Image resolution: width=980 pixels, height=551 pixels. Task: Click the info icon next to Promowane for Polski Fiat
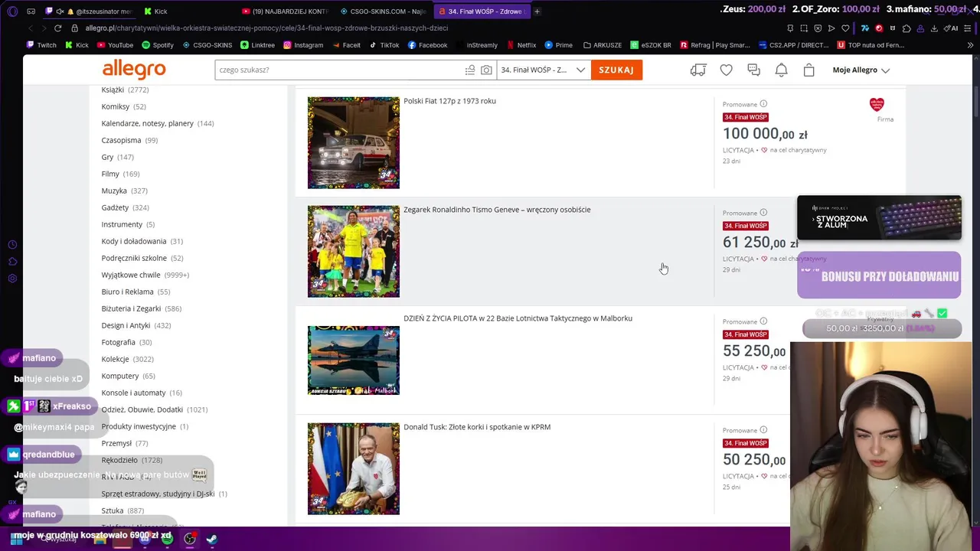[763, 104]
